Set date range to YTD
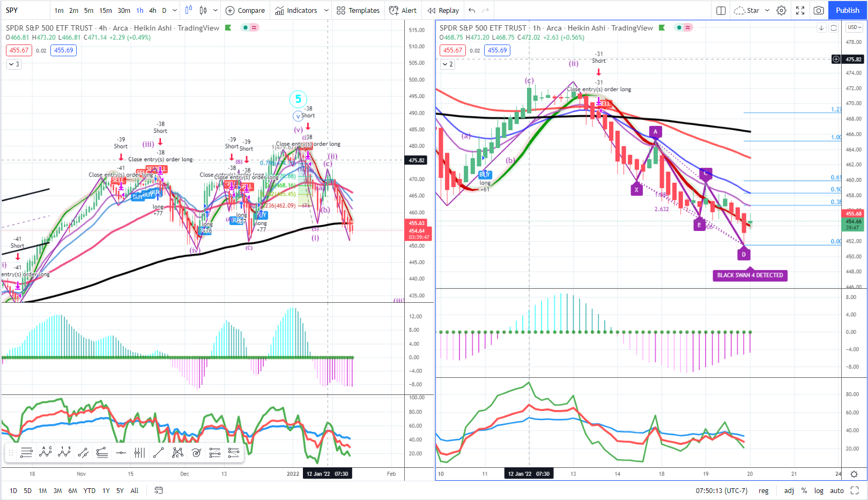The image size is (868, 500). point(90,490)
